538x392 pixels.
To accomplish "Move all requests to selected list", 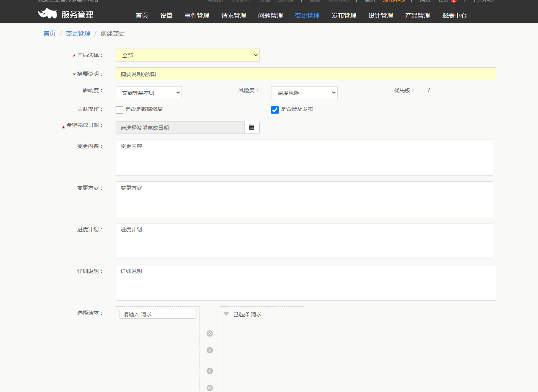I will 210,333.
